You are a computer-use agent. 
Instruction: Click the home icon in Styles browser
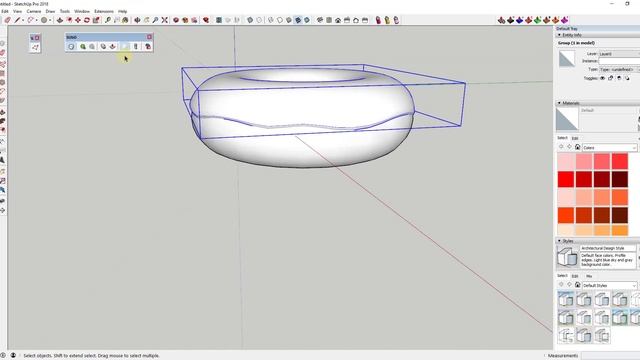pyautogui.click(x=578, y=285)
